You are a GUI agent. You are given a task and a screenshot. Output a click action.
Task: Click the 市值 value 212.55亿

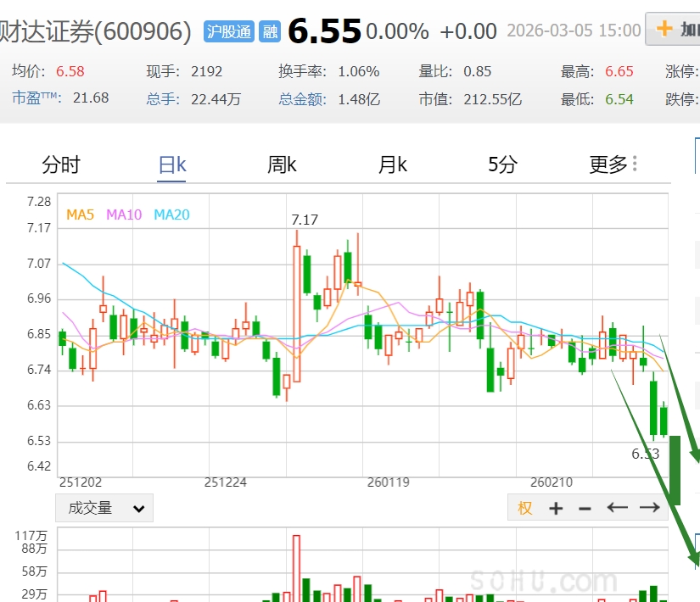click(x=492, y=99)
